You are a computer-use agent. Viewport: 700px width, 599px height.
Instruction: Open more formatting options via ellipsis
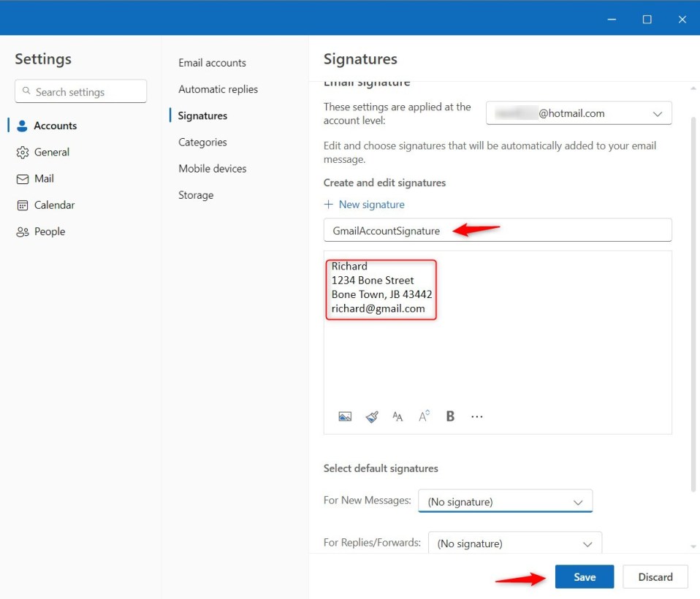[x=476, y=416]
